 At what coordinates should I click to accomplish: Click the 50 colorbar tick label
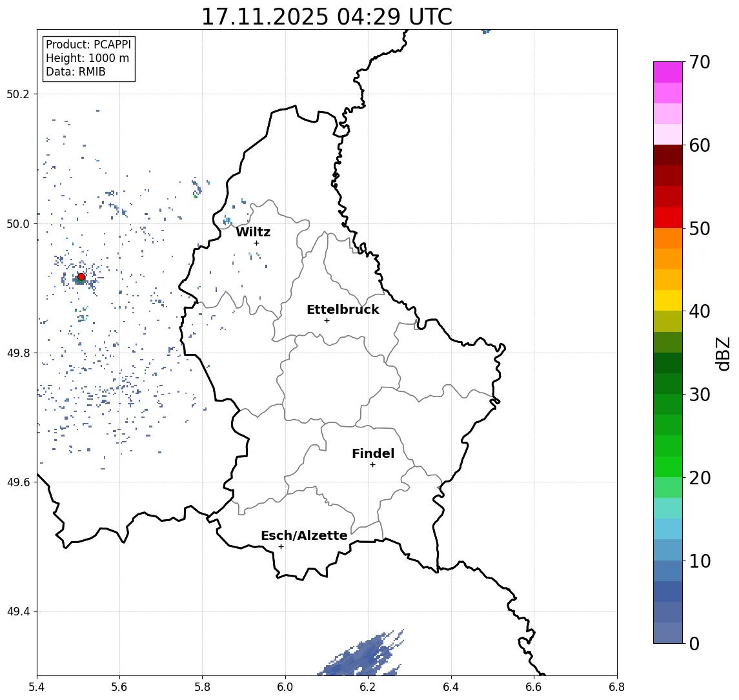700,229
